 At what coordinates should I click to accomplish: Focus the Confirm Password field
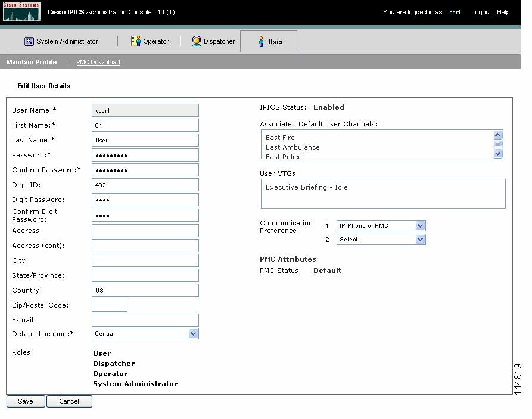(145, 170)
